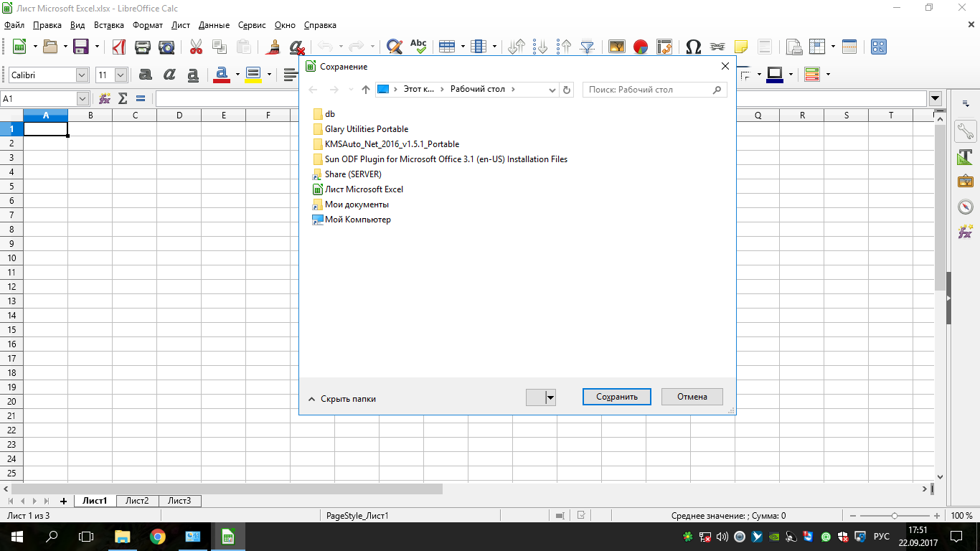Screen dimensions: 980x551
Task: Click the Save document toolbar icon
Action: click(80, 47)
